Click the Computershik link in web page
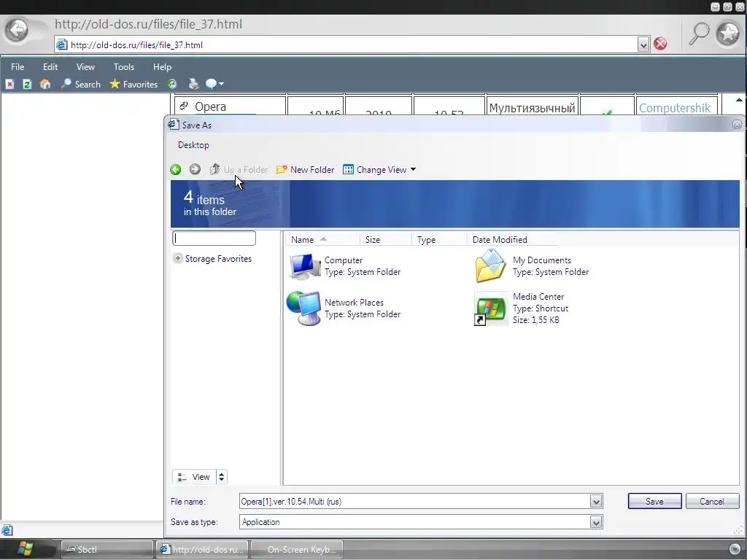 [675, 108]
